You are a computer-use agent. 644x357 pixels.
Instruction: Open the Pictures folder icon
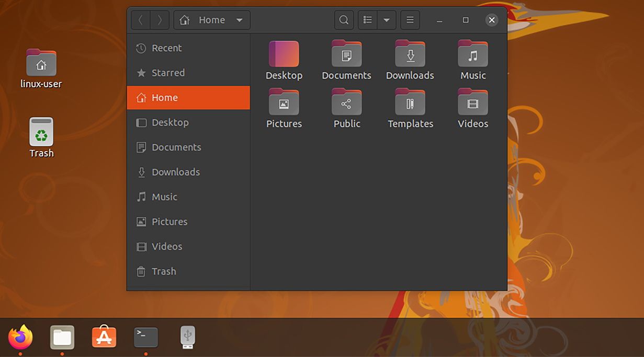[x=284, y=102]
